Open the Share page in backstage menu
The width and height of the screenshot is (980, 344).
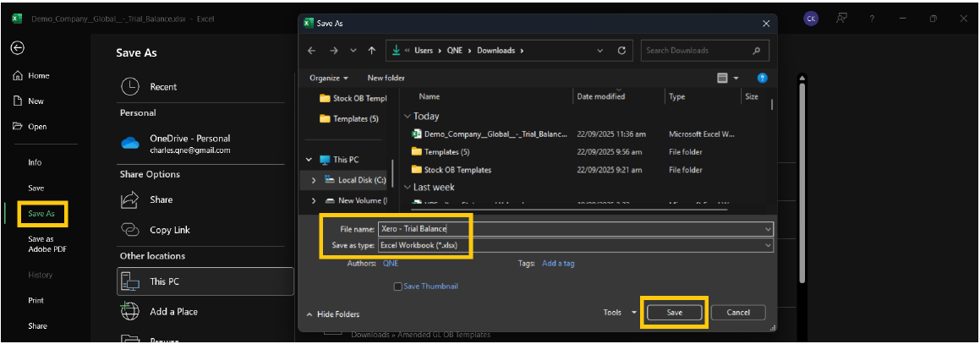pos(37,326)
